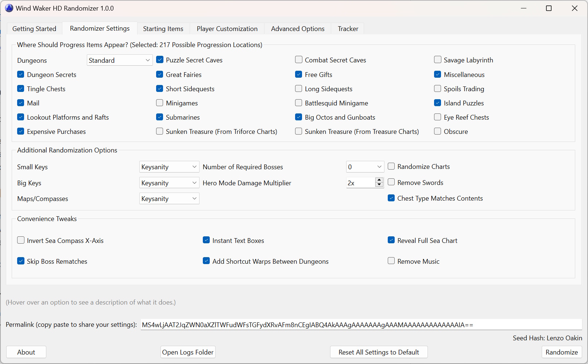
Task: Open the Number of Required Bosses dropdown
Action: pos(365,167)
